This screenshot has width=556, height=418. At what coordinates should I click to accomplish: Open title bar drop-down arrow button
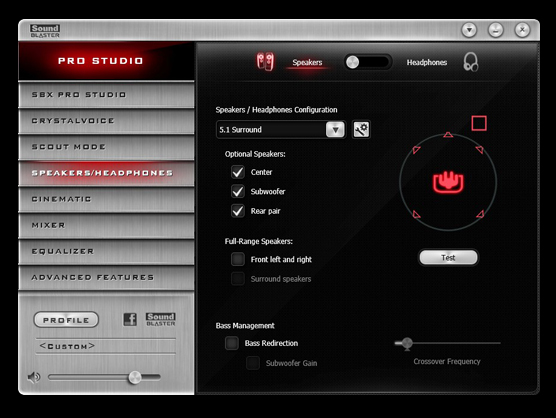[469, 30]
